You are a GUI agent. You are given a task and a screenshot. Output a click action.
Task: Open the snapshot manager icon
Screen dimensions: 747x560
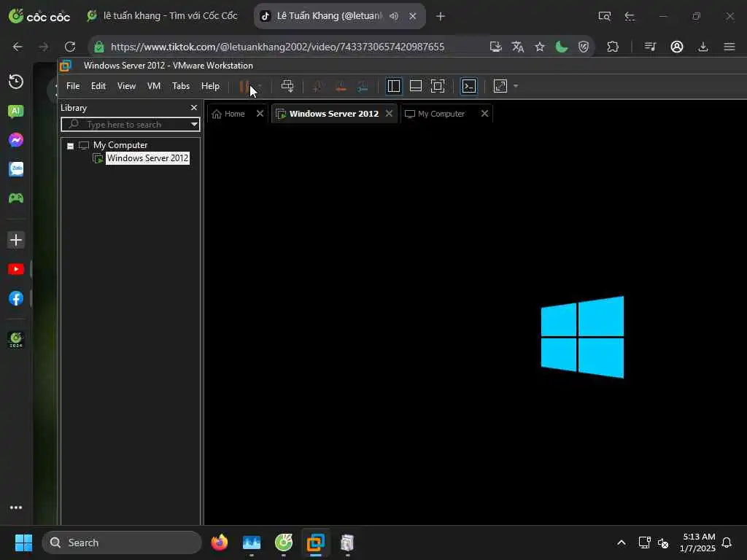[363, 86]
